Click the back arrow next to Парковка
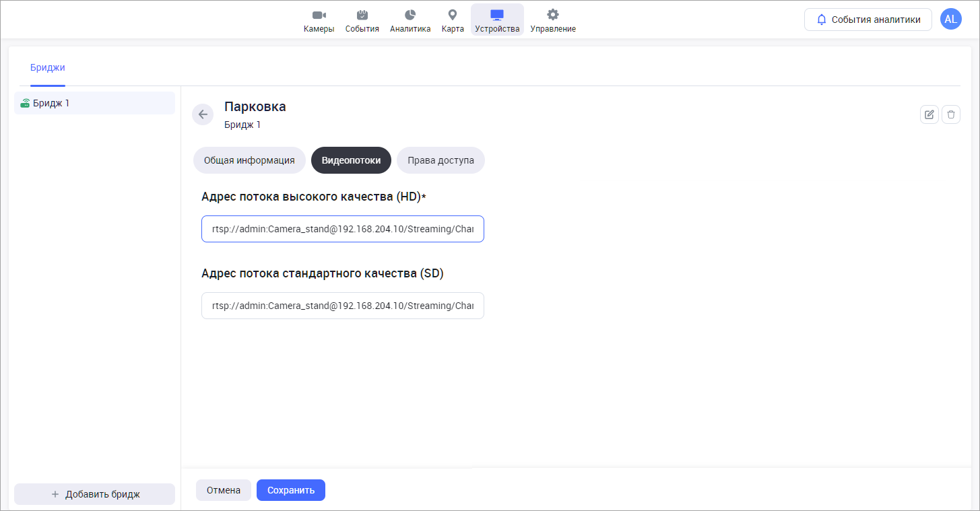The height and width of the screenshot is (511, 980). (203, 114)
